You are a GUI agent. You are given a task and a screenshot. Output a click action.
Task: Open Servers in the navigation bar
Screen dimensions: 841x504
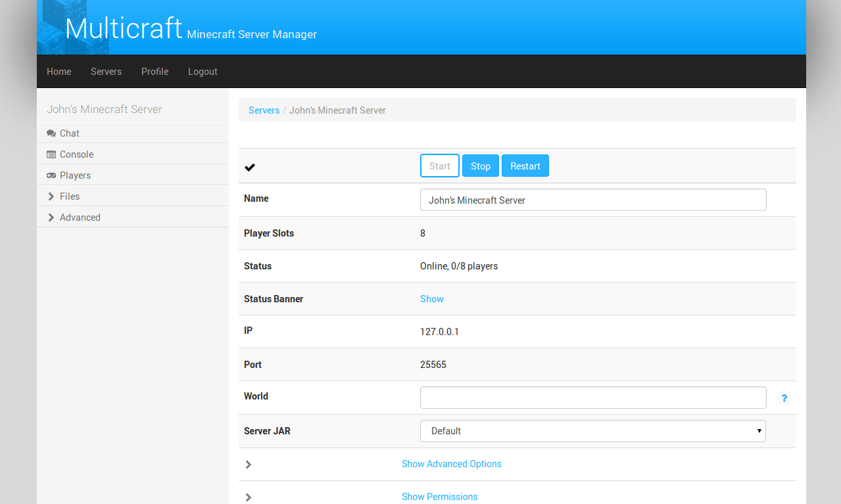[x=106, y=72]
